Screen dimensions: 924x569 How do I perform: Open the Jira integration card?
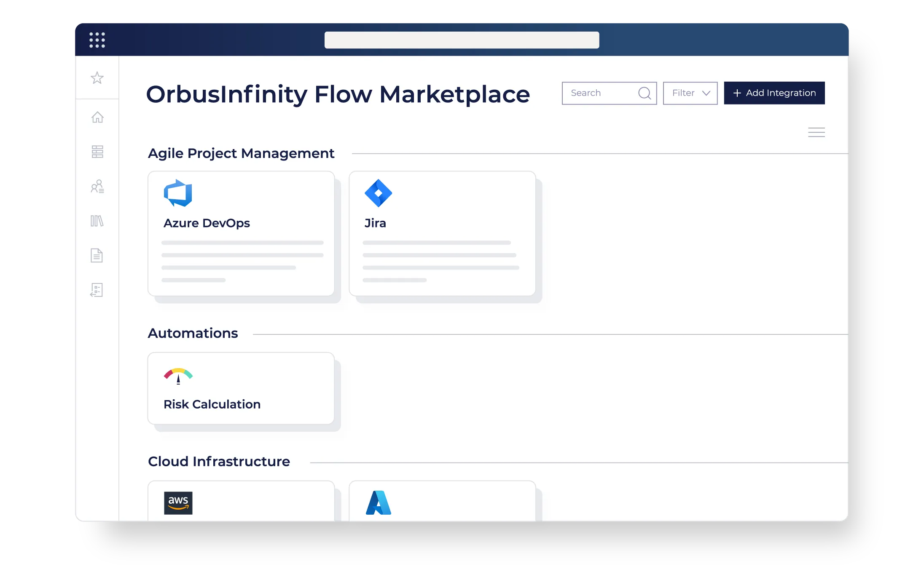coord(442,234)
